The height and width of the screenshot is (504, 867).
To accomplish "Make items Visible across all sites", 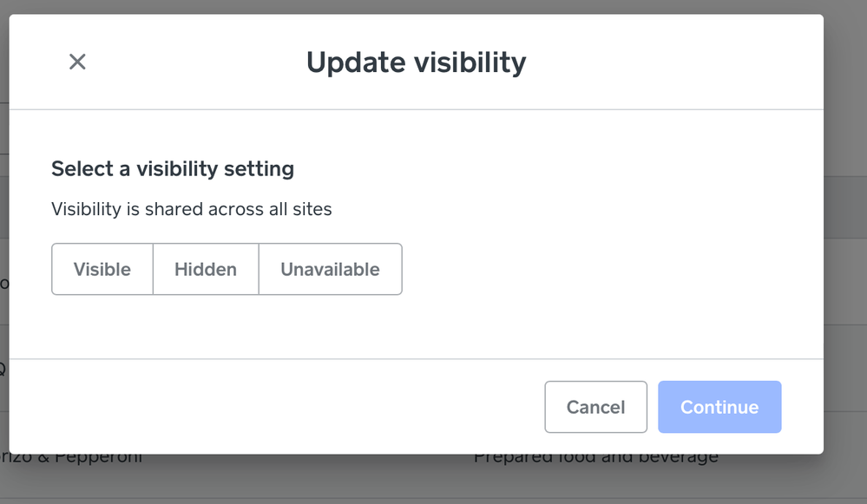I will pyautogui.click(x=102, y=269).
